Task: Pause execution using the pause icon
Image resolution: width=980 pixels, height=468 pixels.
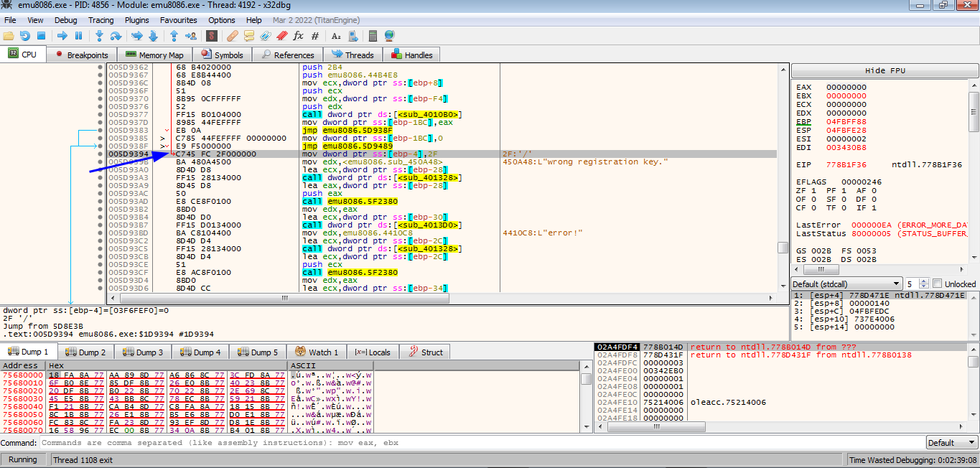Action: click(x=79, y=36)
